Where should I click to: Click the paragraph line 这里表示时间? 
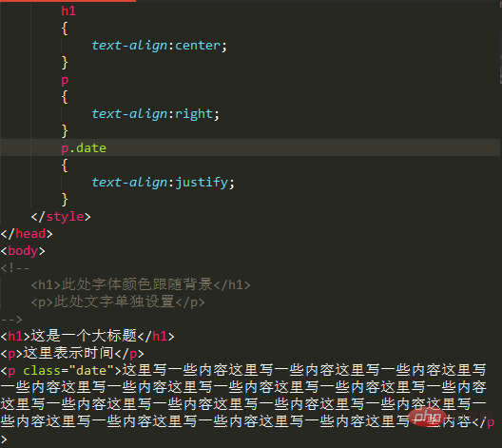tap(72, 353)
